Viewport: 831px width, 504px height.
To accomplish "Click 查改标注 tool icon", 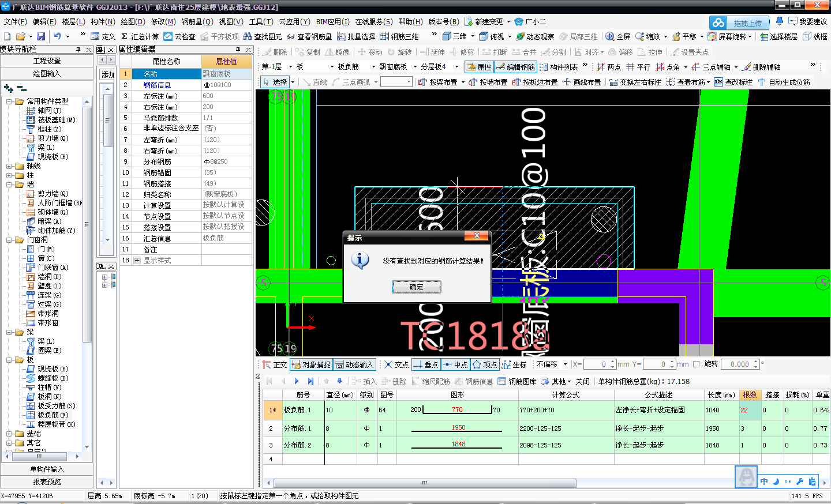I will click(x=718, y=82).
